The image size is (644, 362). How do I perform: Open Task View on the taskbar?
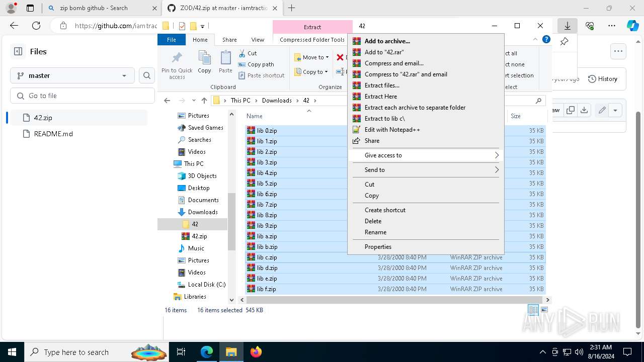pyautogui.click(x=182, y=352)
